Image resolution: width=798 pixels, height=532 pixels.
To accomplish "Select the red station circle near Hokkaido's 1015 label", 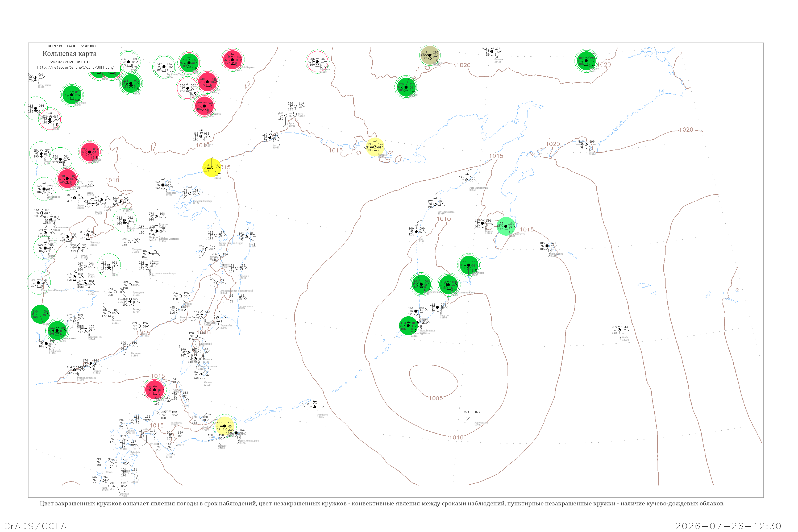I will coord(154,390).
